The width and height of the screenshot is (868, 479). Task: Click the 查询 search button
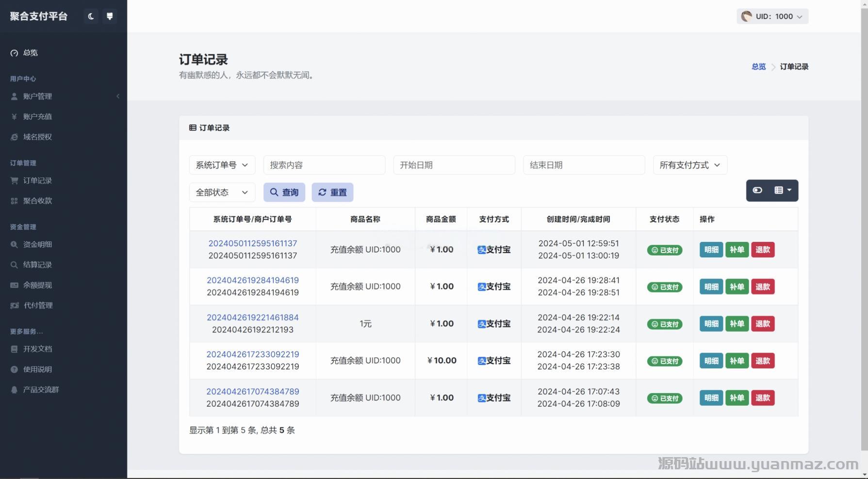284,192
